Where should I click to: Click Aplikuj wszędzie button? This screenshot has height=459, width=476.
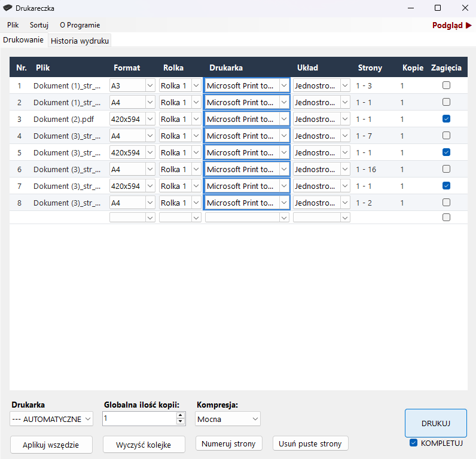click(51, 445)
